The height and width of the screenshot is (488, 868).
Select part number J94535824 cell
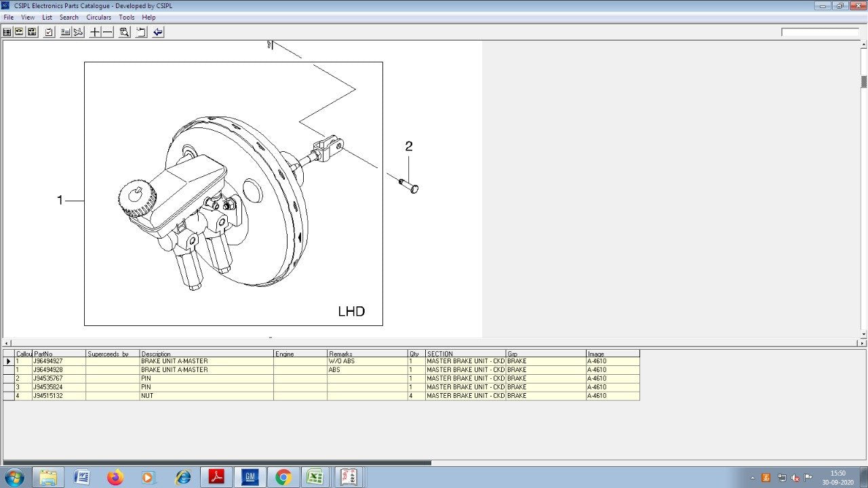59,387
